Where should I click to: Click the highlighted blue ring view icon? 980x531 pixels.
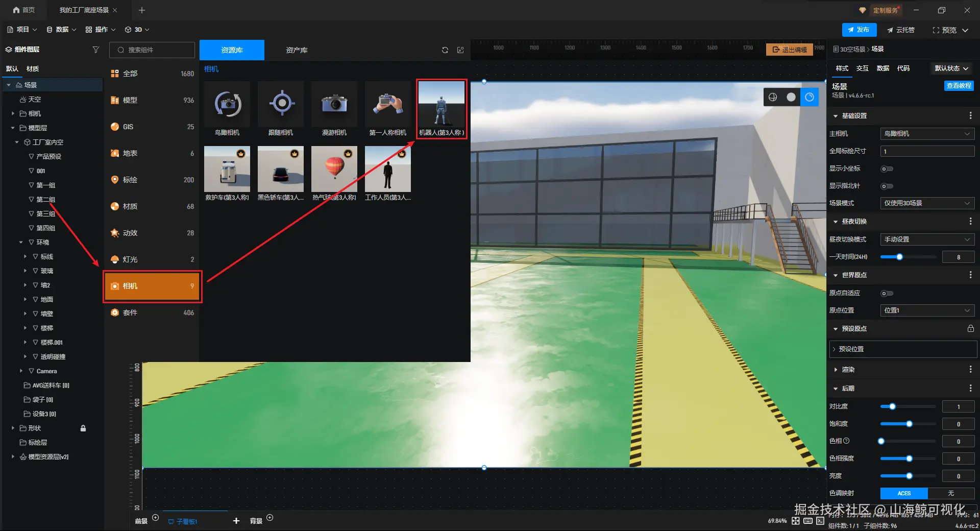pyautogui.click(x=810, y=97)
